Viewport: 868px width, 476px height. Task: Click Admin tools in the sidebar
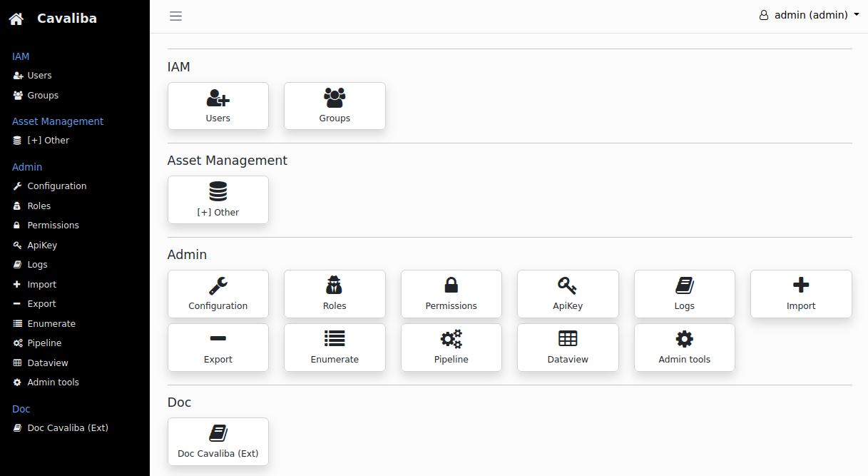pos(53,383)
